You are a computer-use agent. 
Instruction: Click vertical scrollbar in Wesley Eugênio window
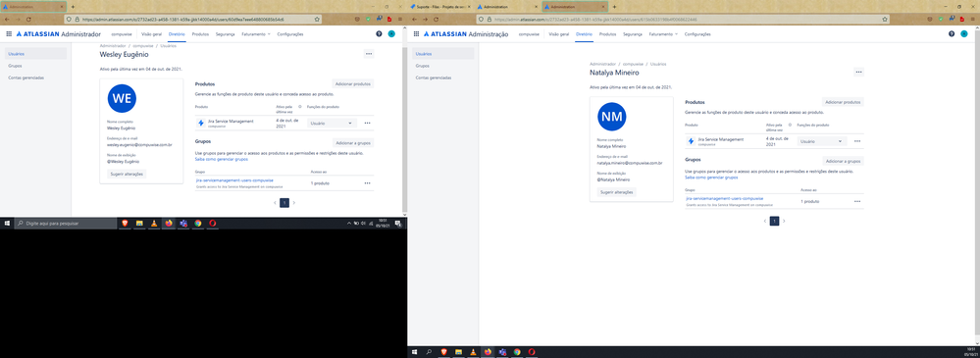point(404,128)
